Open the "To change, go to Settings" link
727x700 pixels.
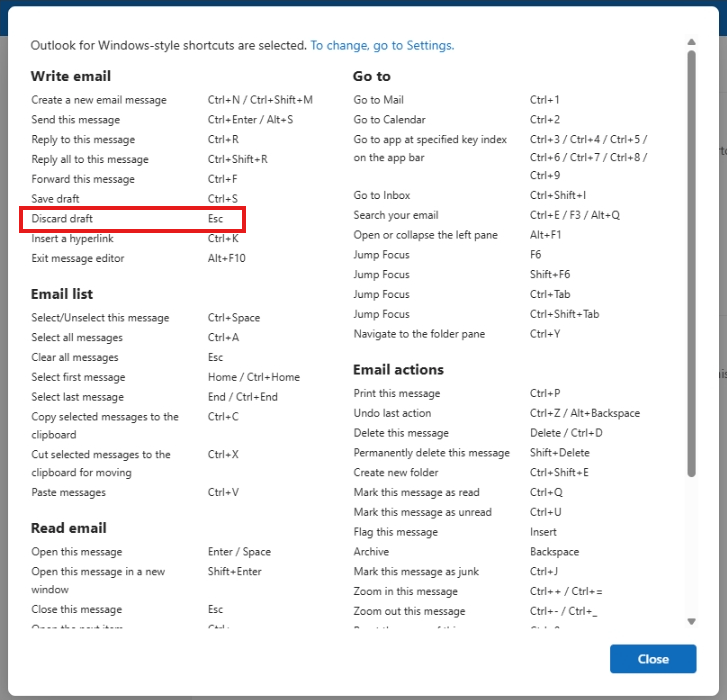[x=382, y=45]
